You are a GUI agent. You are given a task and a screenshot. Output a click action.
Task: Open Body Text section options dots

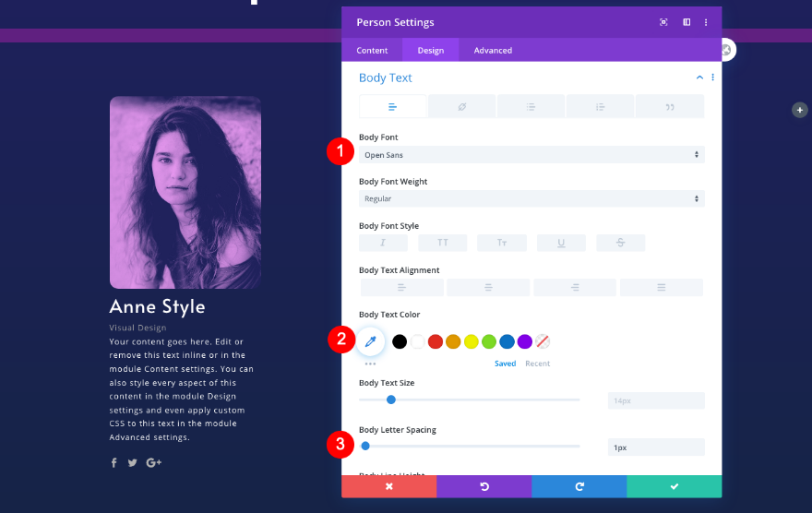[713, 78]
